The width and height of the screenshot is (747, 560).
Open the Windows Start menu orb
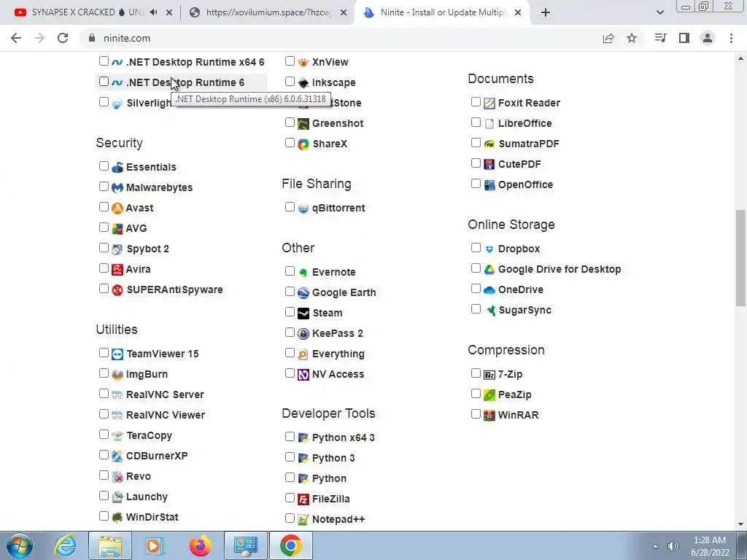tap(20, 545)
